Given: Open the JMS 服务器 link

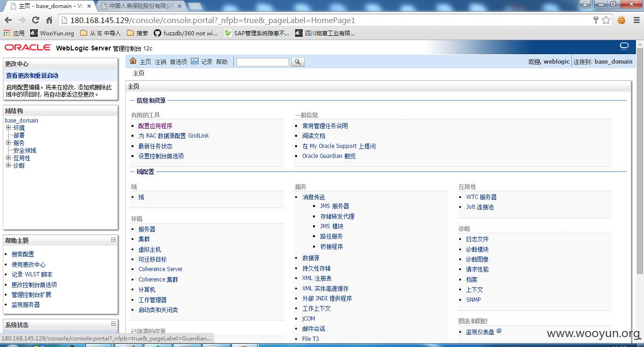Looking at the screenshot, I should pyautogui.click(x=334, y=206).
